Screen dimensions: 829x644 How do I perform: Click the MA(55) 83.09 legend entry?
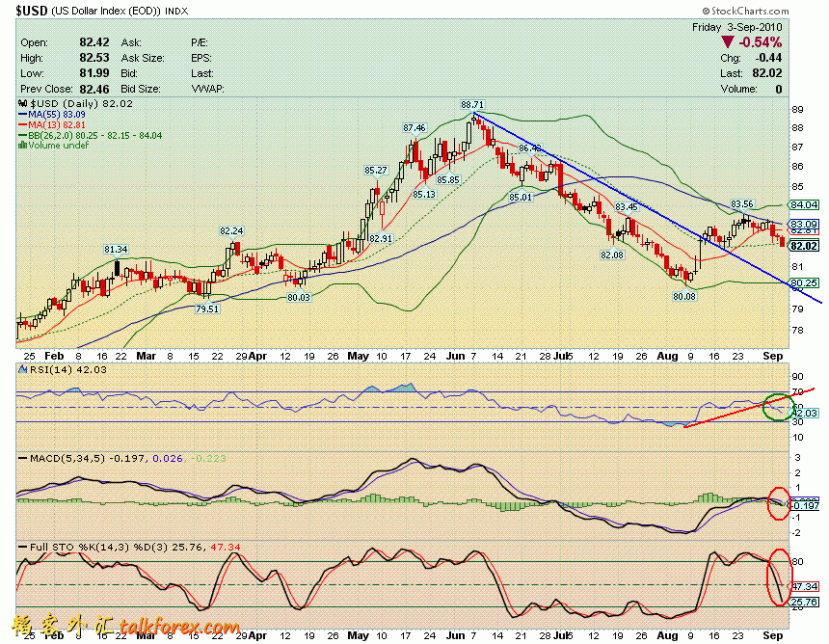coord(52,114)
